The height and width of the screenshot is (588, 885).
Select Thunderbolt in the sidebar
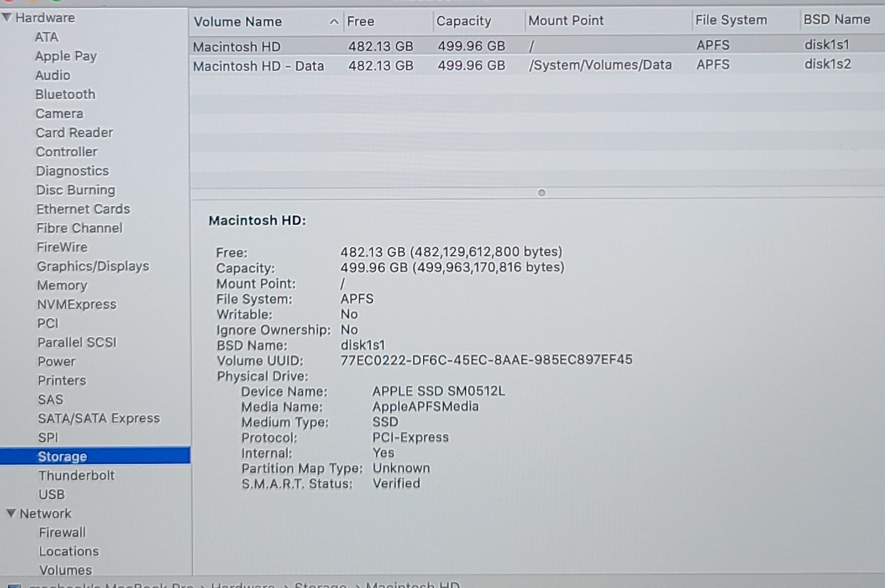(76, 476)
